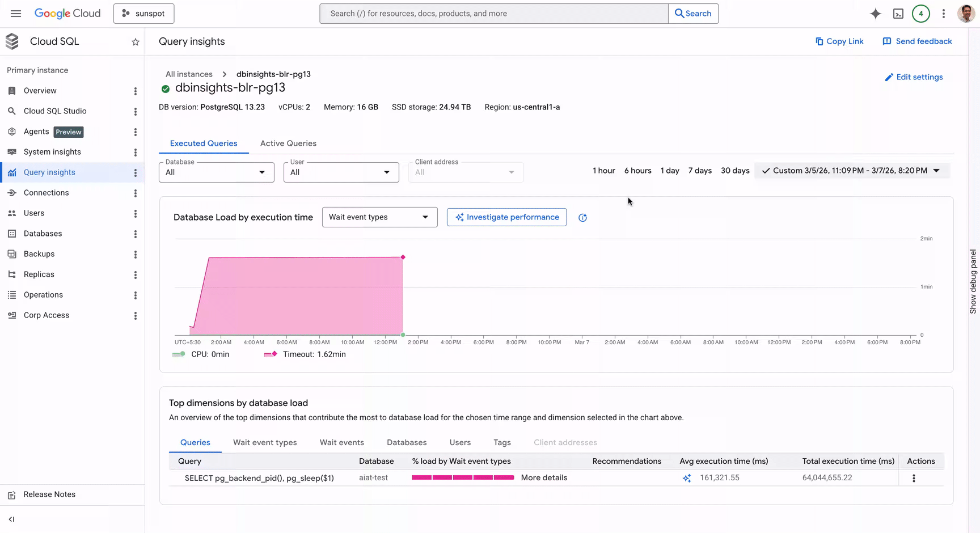The width and height of the screenshot is (980, 533).
Task: Open the user account avatar
Action: [966, 14]
